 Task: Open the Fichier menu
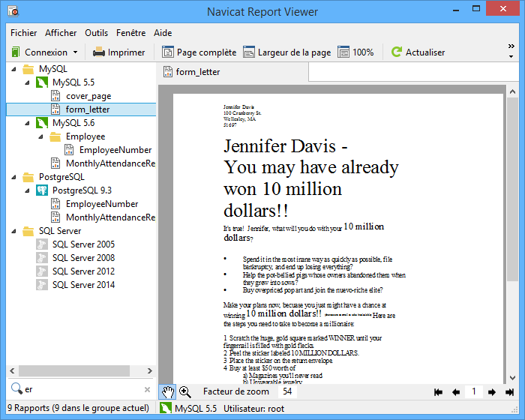click(x=24, y=33)
